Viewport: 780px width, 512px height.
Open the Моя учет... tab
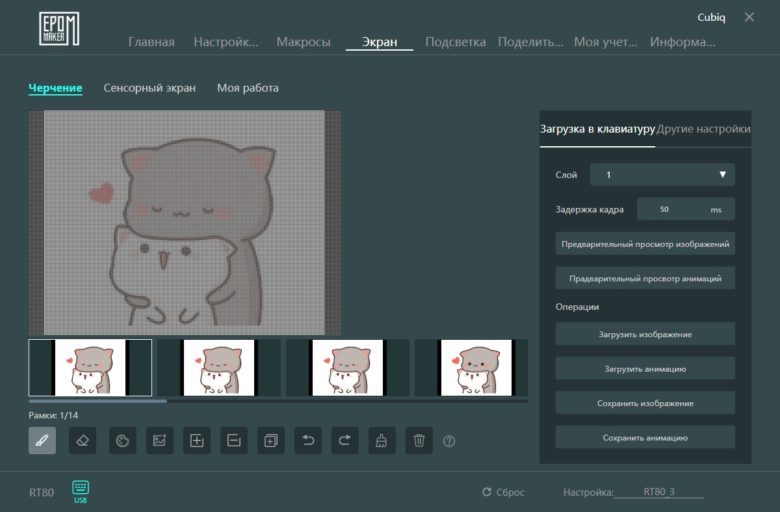coord(605,42)
